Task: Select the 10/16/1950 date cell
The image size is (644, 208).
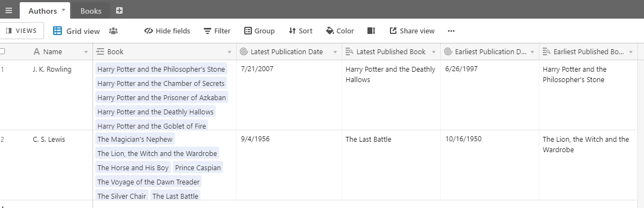Action: [490, 165]
